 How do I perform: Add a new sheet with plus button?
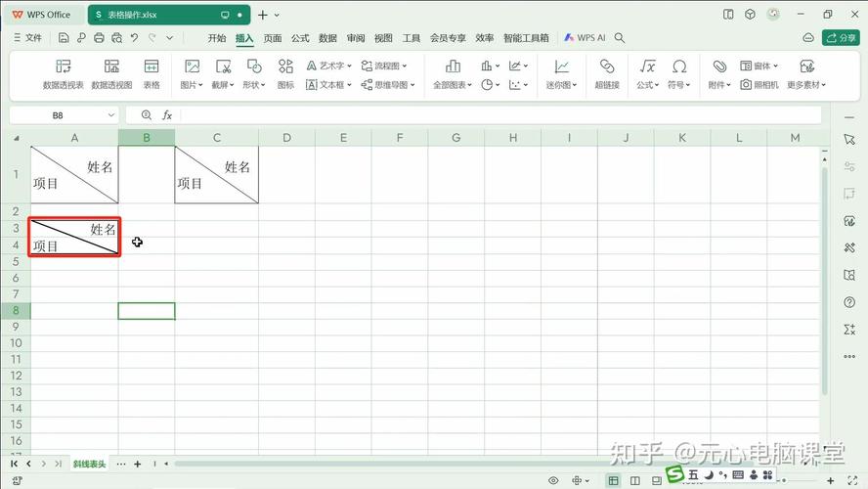point(137,465)
